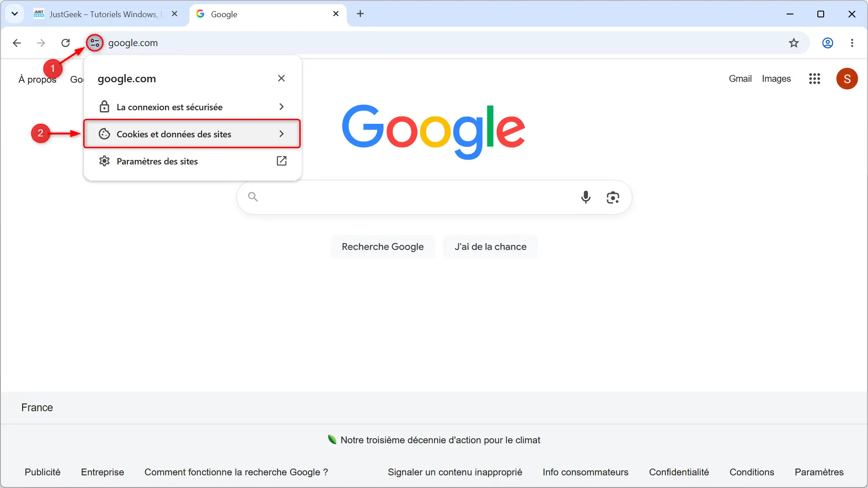Click the padlock icon beside connexion sécurisée
This screenshot has width=868, height=488.
[x=104, y=107]
